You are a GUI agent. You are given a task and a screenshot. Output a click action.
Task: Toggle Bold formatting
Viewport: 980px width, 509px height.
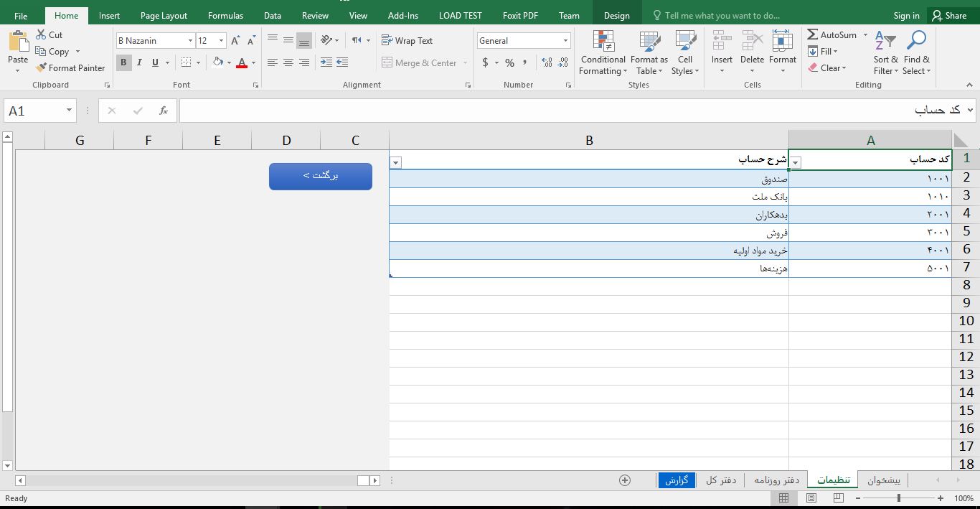[123, 62]
